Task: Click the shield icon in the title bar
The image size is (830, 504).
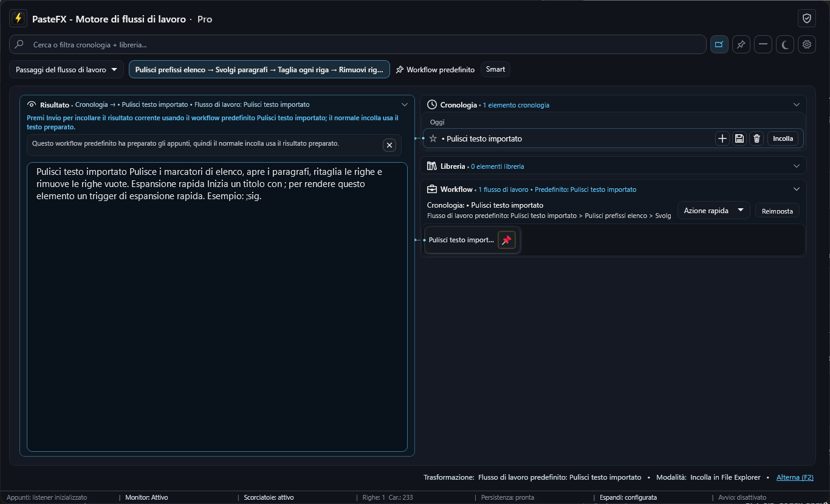Action: pyautogui.click(x=807, y=18)
